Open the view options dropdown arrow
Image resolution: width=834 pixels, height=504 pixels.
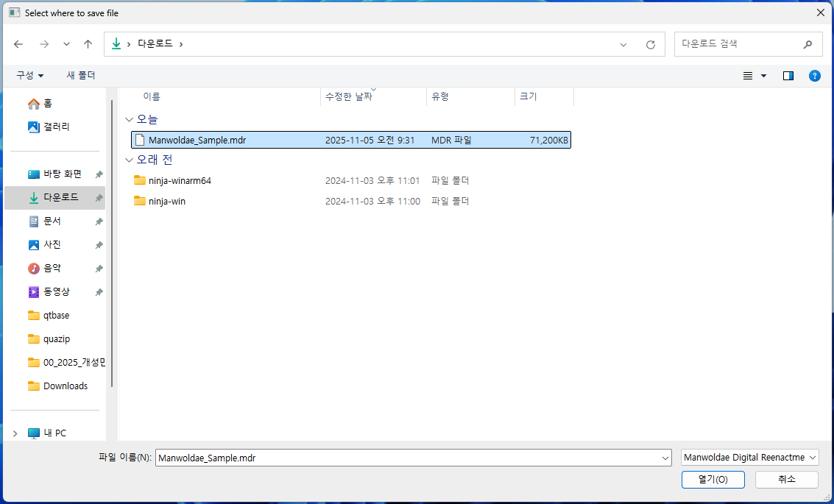pos(763,75)
